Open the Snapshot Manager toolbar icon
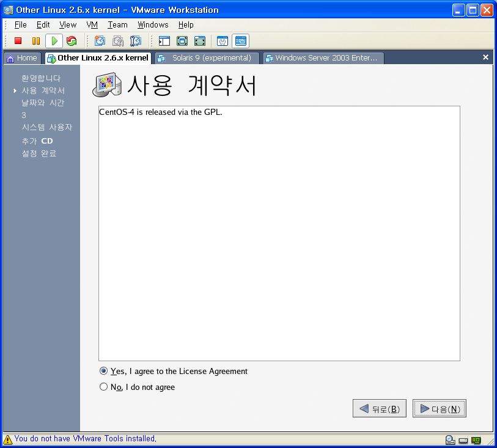This screenshot has height=448, width=497. [136, 41]
